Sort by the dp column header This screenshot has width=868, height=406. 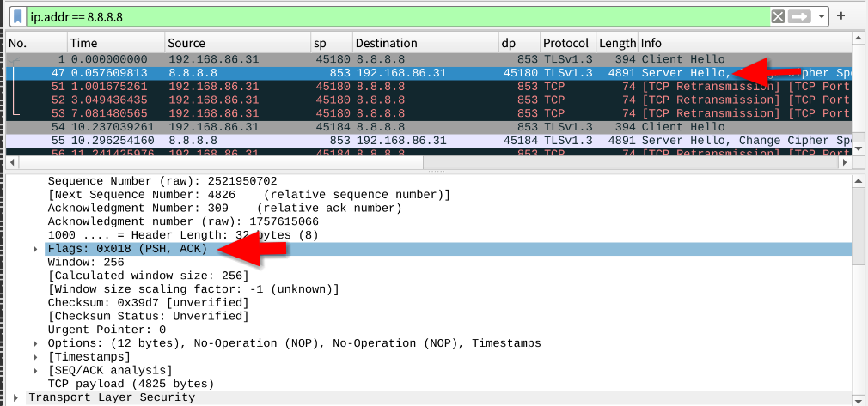point(519,43)
